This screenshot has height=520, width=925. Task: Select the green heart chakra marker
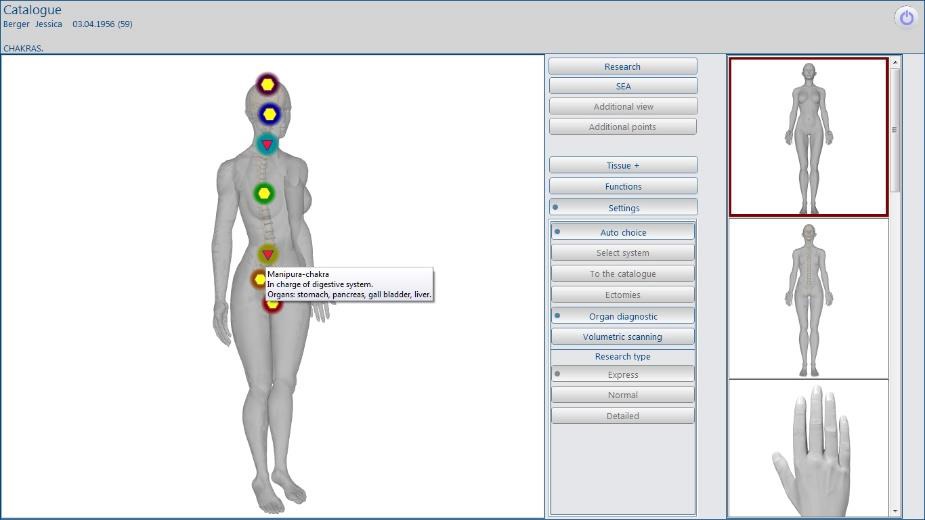click(x=264, y=193)
